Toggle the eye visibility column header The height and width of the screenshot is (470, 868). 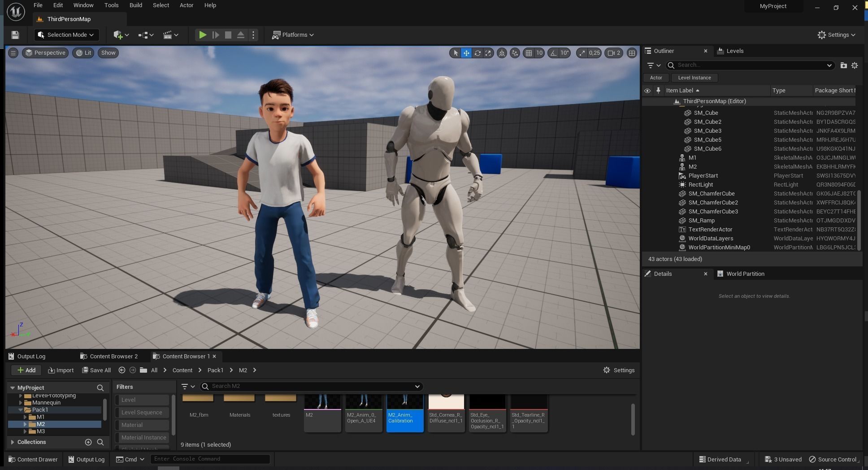tap(647, 91)
